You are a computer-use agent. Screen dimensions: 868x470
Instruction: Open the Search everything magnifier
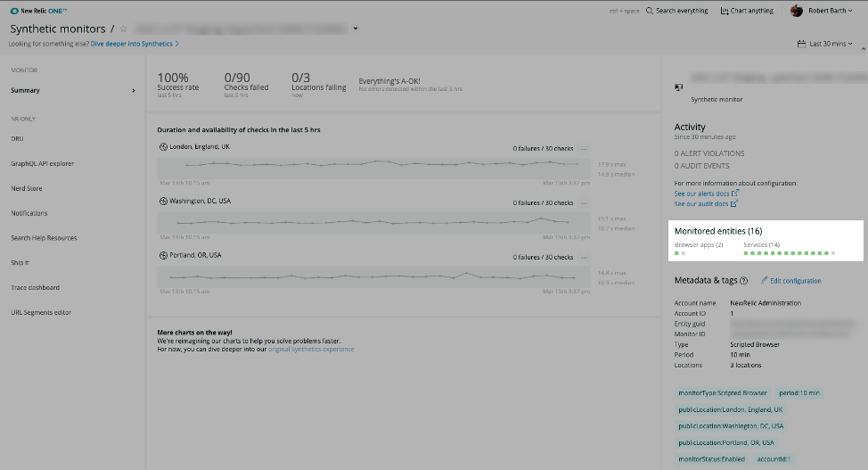pyautogui.click(x=650, y=11)
